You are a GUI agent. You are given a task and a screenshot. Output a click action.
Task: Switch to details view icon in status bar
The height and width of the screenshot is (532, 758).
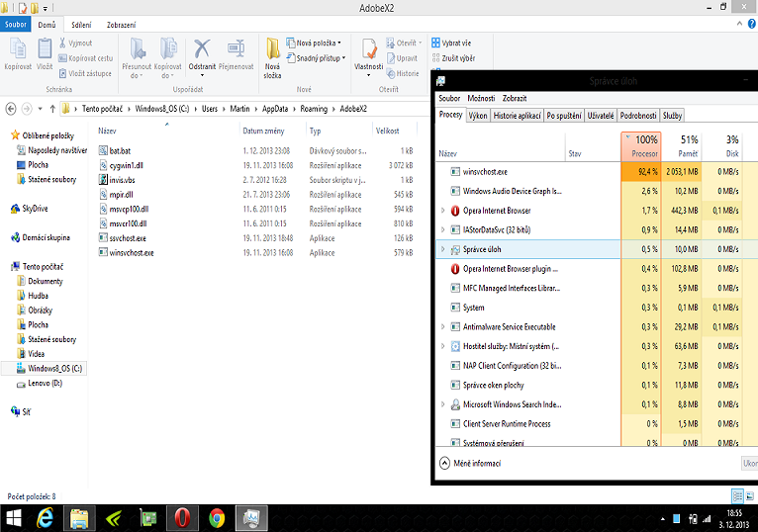[737, 495]
